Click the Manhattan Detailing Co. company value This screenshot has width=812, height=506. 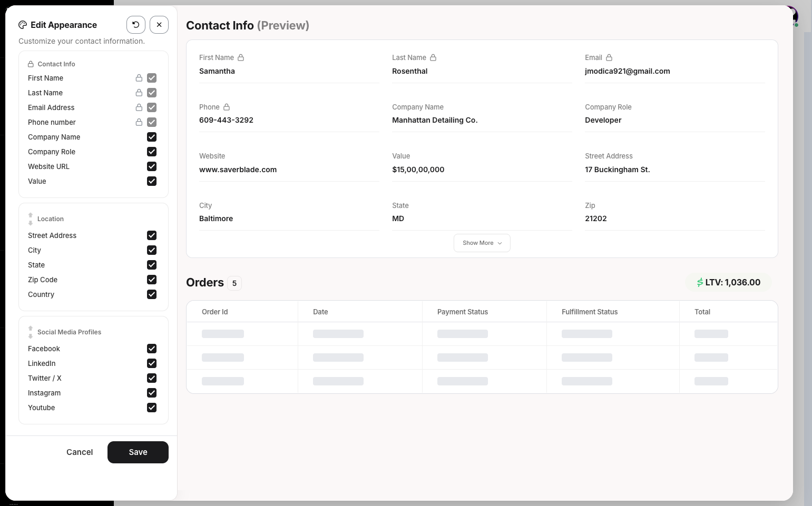coord(435,120)
